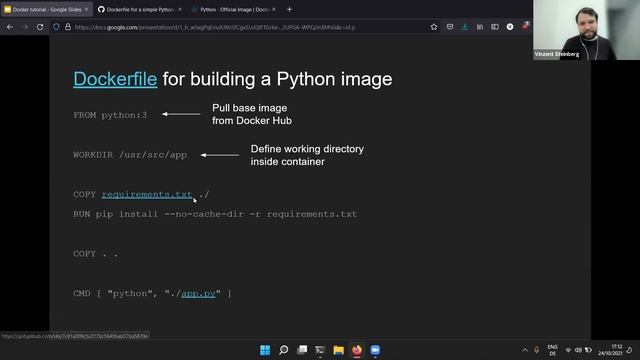This screenshot has height=360, width=640.
Task: Click the moon focus assist tray icon
Action: (630, 350)
